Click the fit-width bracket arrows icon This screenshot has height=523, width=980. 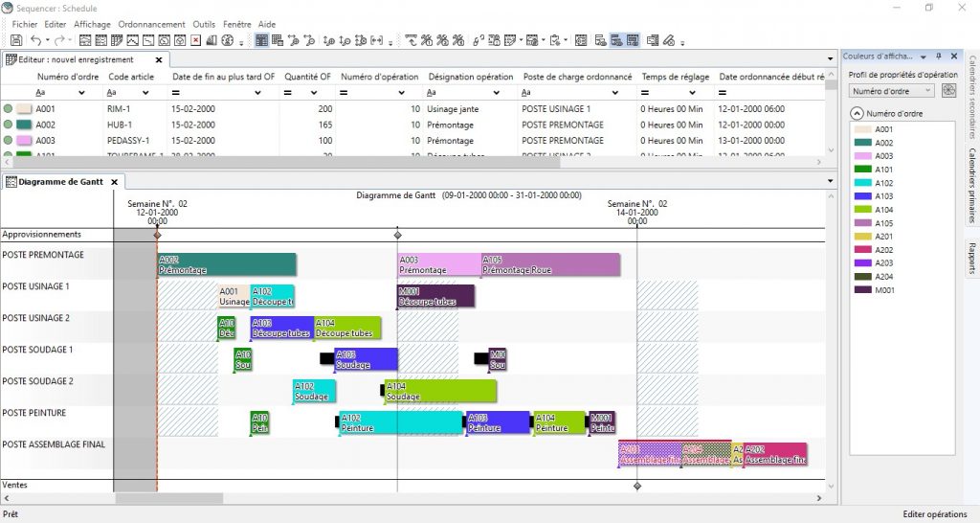[377, 40]
